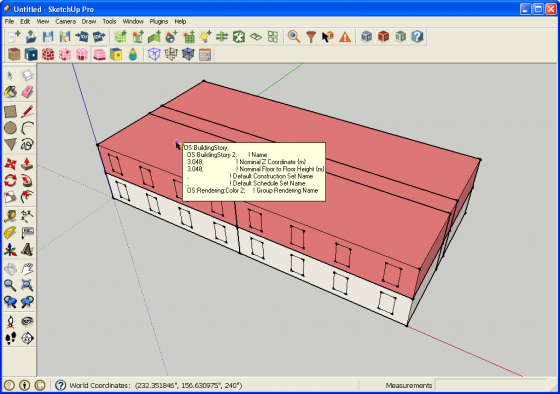Open the Draw menu

pyautogui.click(x=89, y=21)
